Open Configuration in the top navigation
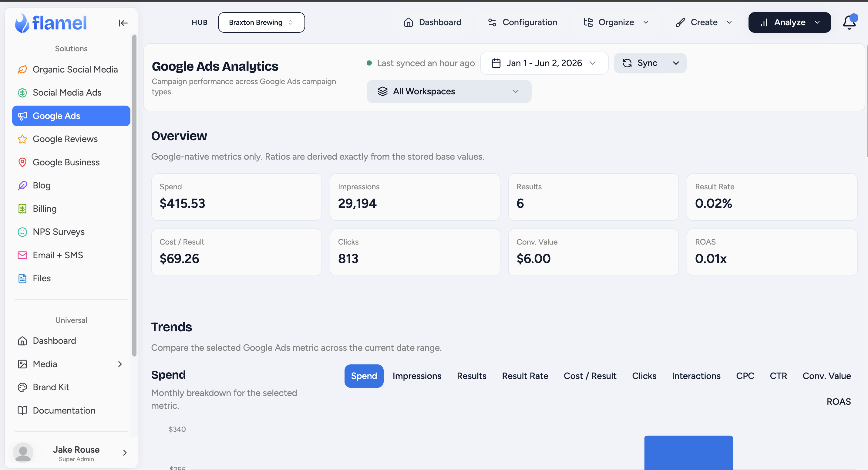 522,22
